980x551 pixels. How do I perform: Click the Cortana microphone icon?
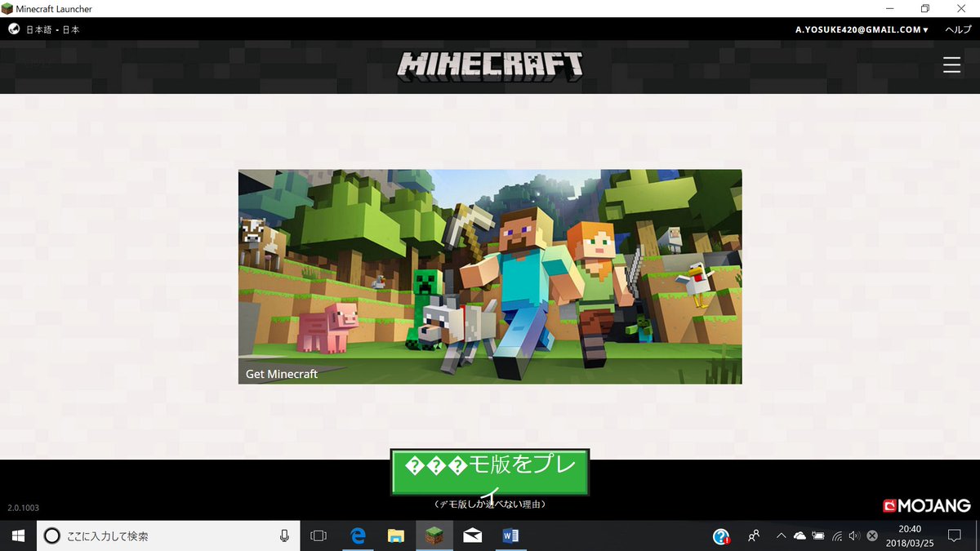pos(284,535)
